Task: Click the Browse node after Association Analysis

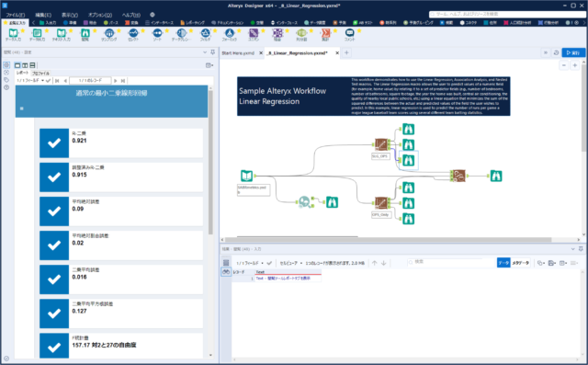Action: [332, 202]
